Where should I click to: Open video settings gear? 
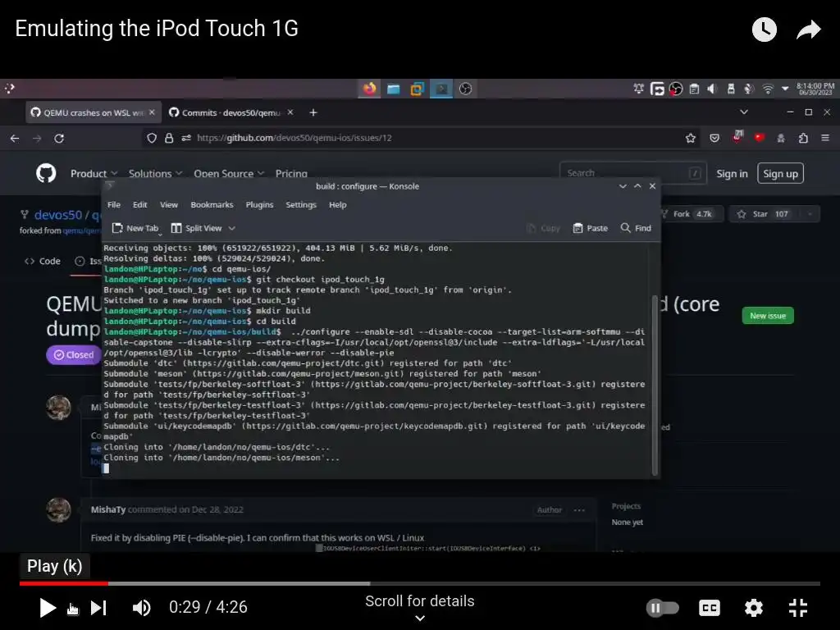point(754,608)
